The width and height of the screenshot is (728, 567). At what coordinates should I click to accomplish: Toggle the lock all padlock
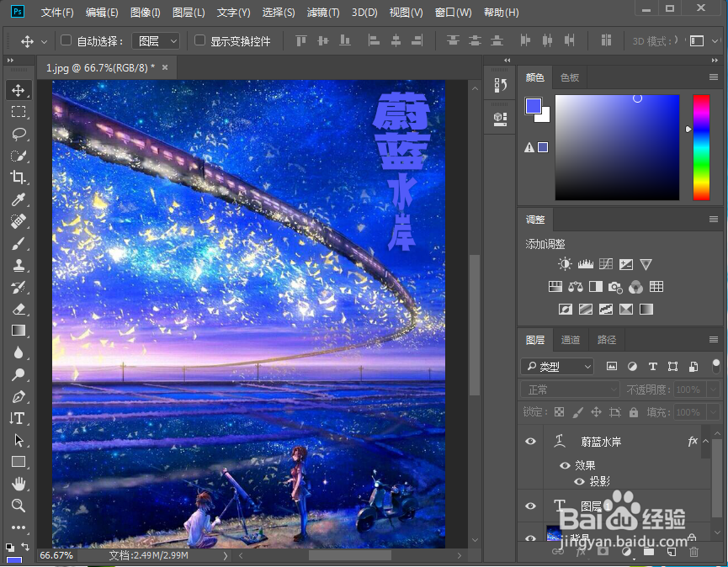click(633, 412)
